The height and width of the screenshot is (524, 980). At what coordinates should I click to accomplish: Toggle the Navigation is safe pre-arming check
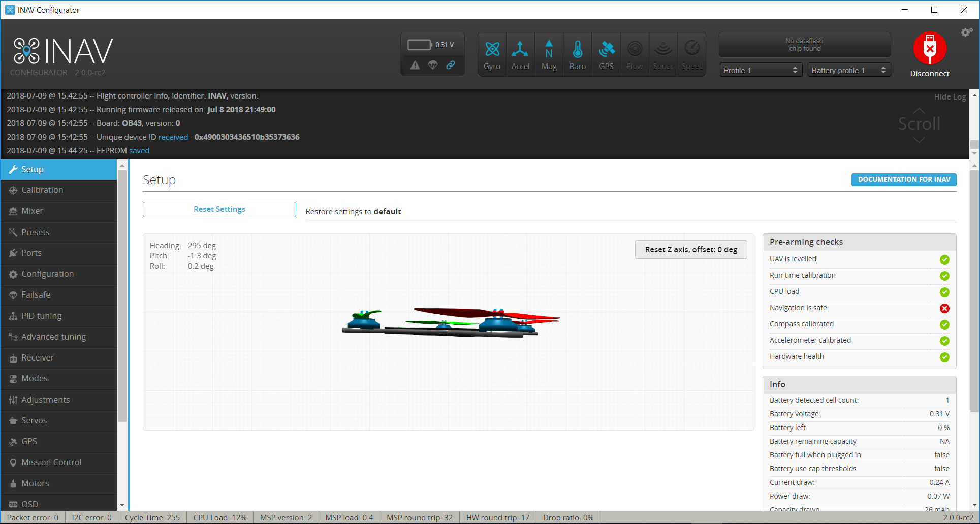944,308
